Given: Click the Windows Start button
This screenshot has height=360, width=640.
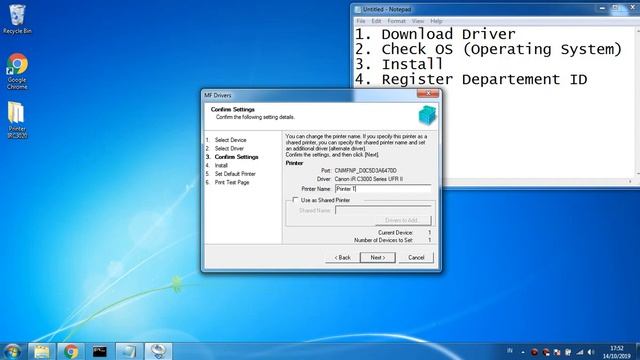Looking at the screenshot, I should 12,351.
